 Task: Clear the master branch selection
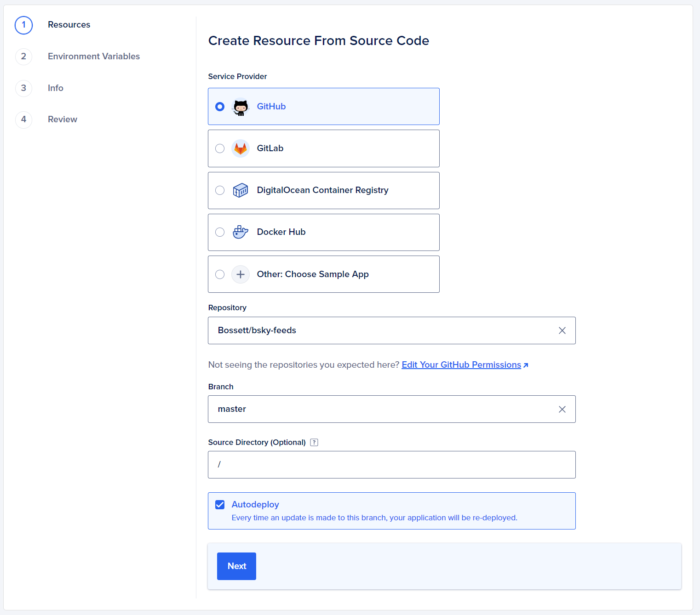click(x=562, y=409)
